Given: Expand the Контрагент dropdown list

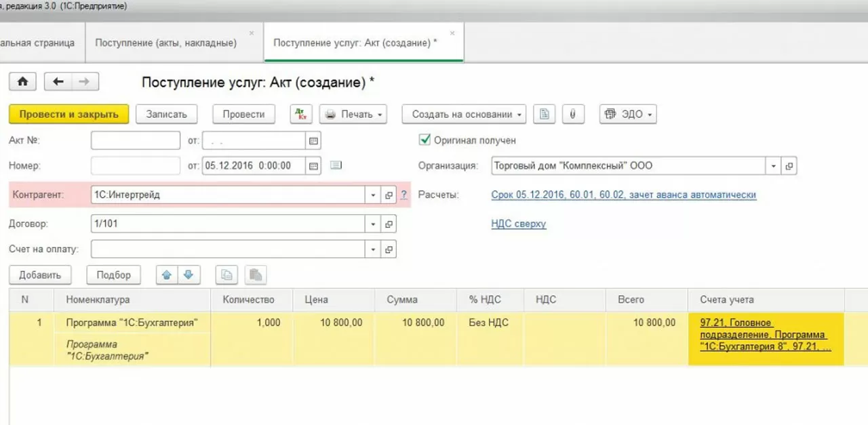Looking at the screenshot, I should (373, 195).
